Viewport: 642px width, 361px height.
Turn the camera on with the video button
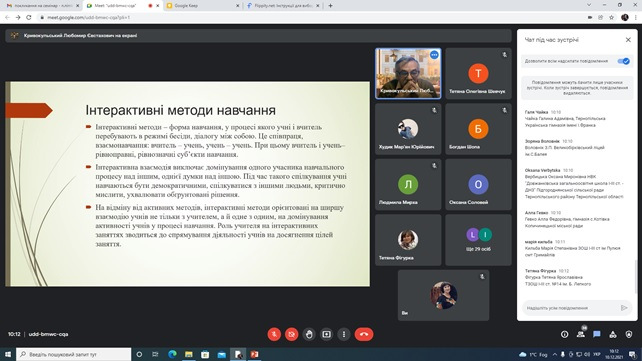[292, 334]
